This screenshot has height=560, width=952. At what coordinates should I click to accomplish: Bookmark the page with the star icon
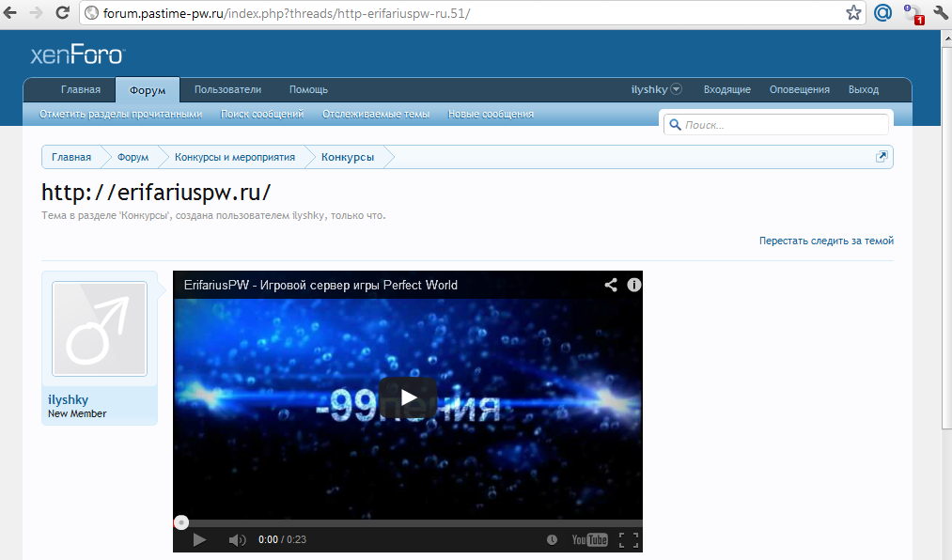tap(853, 13)
